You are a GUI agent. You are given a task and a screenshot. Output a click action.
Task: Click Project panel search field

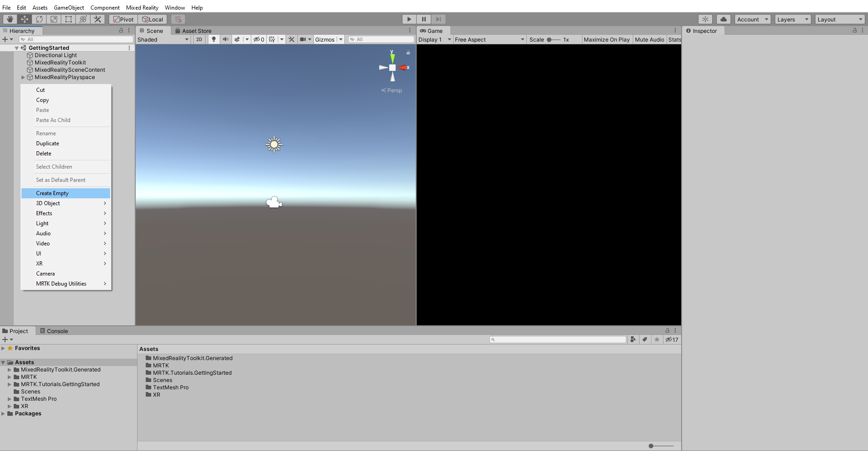coord(558,340)
